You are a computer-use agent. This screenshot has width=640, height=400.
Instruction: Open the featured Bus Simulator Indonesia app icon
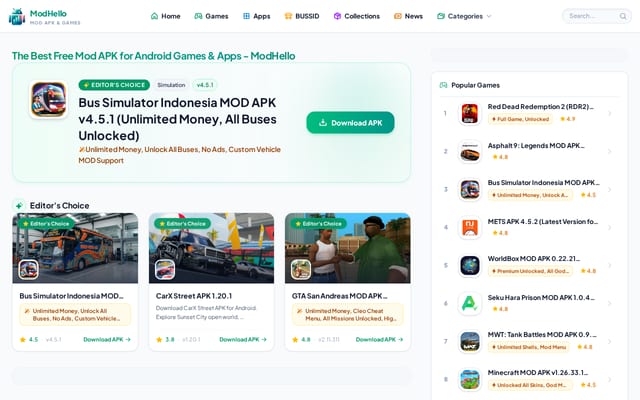[49, 100]
